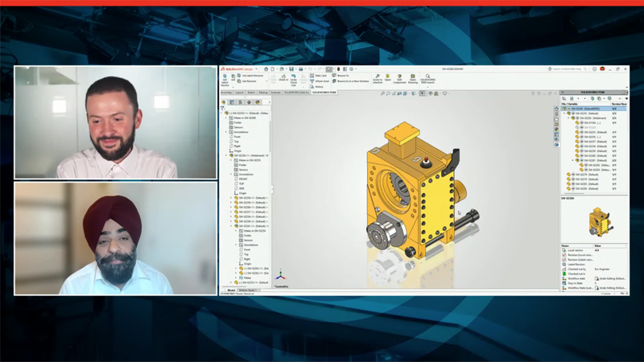
Task: Click inside the Search SOLIDWORKS Help field
Action: point(569,69)
